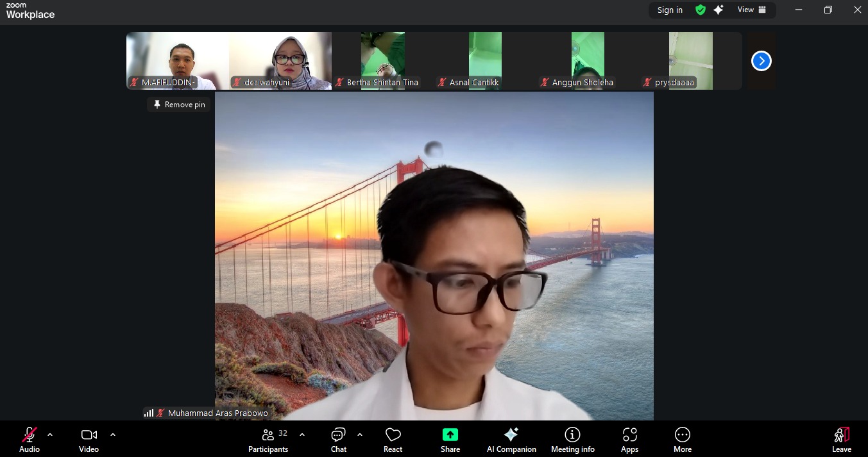Unmute the microphone with Audio button
The height and width of the screenshot is (457, 868).
tap(30, 440)
